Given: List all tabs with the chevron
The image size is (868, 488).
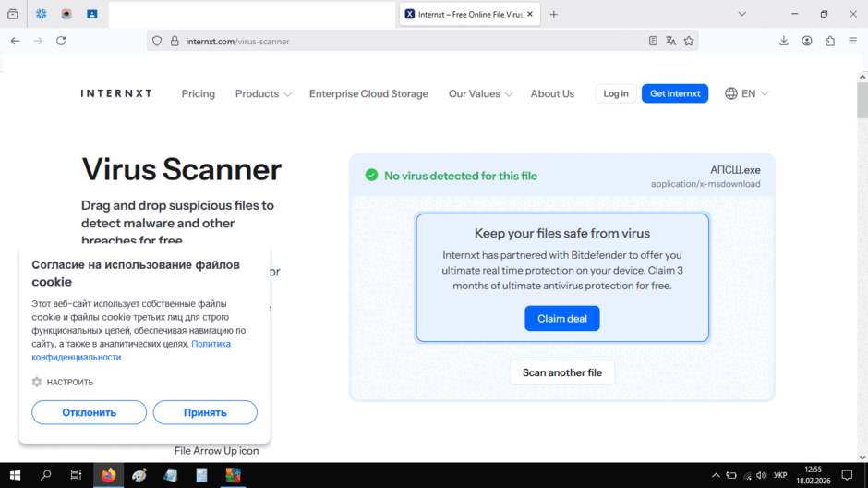Looking at the screenshot, I should (x=741, y=15).
